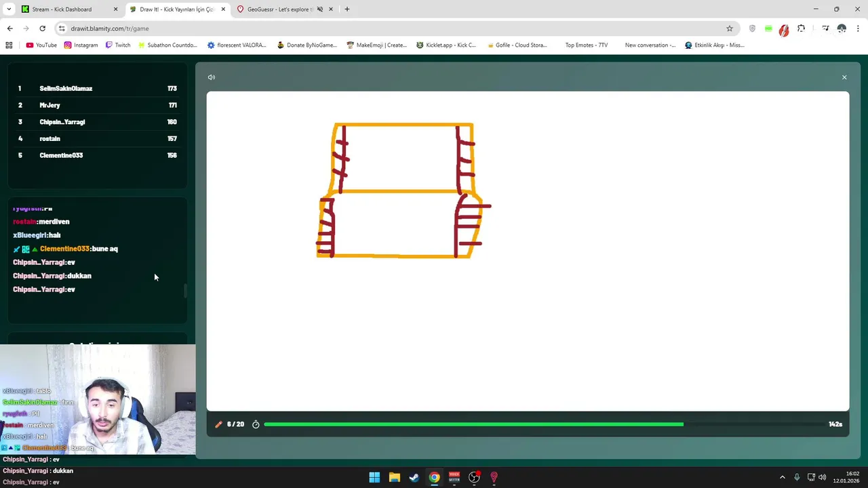Reload the current page

coord(42,28)
